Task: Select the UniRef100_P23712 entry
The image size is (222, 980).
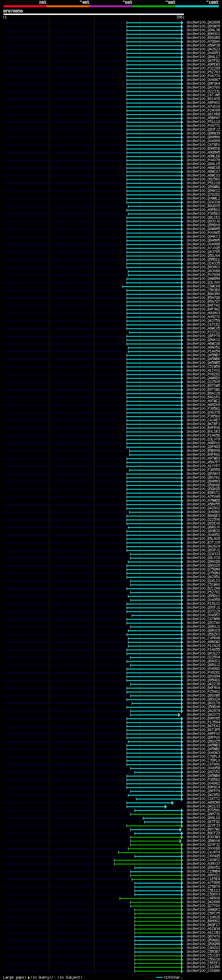Action: (x=203, y=332)
